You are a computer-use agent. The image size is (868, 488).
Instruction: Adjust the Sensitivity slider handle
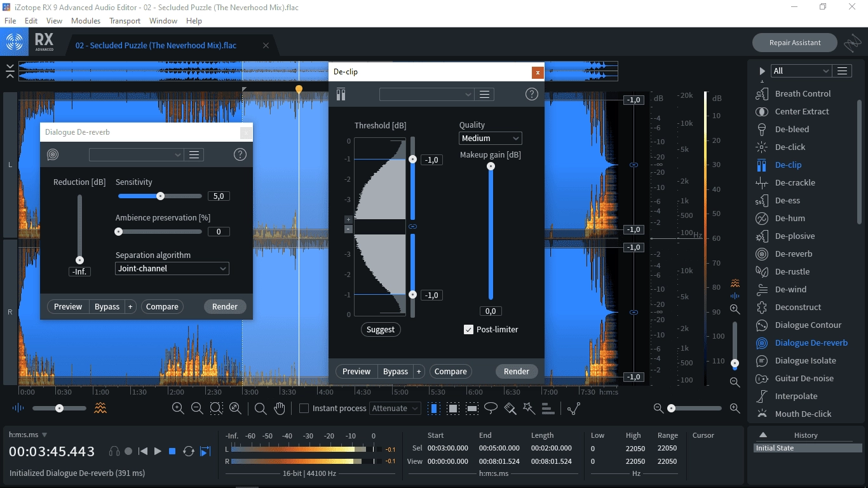coord(160,196)
